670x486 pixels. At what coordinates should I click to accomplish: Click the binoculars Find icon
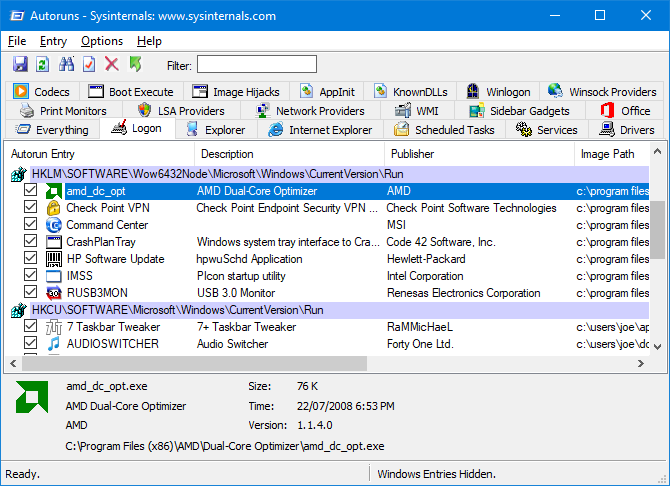coord(66,65)
